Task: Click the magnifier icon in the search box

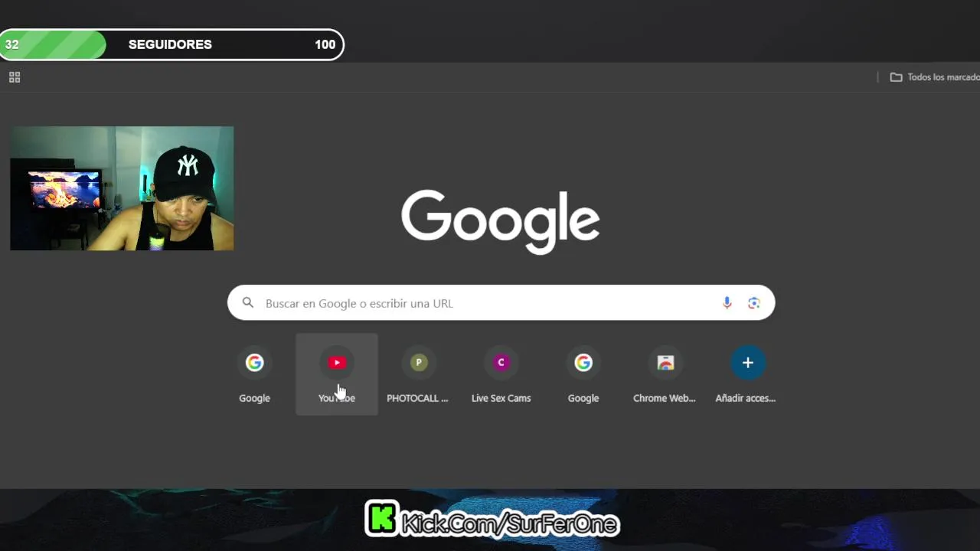Action: click(x=248, y=303)
